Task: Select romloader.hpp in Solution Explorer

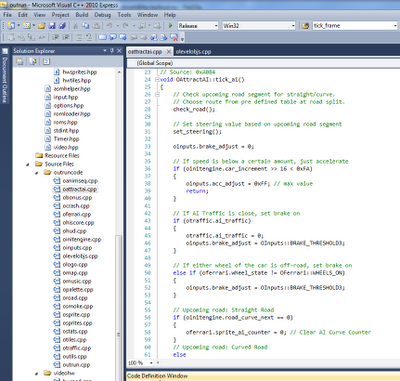Action: pos(72,114)
